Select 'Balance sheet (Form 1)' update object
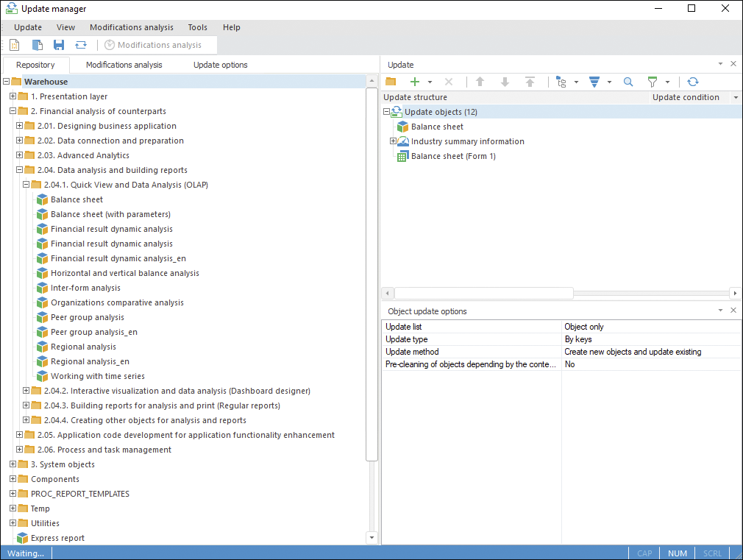Image resolution: width=743 pixels, height=560 pixels. (453, 156)
